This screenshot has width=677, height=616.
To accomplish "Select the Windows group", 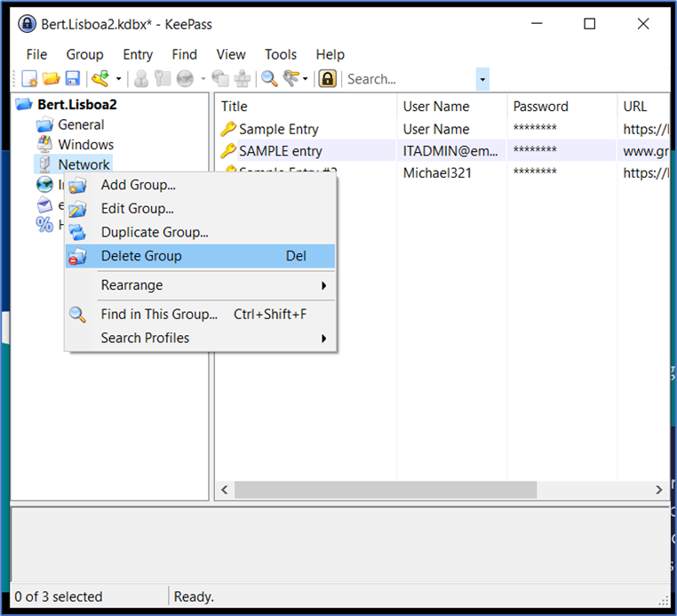I will coord(86,145).
